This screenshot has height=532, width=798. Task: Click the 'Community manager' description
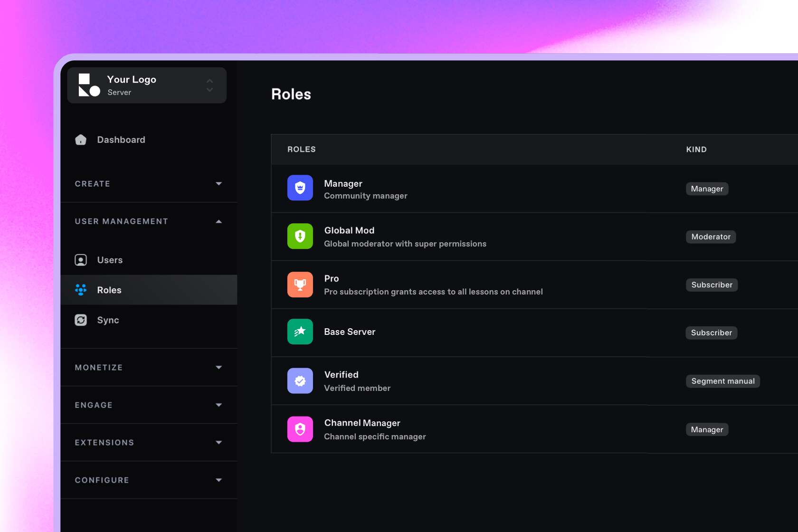tap(366, 196)
